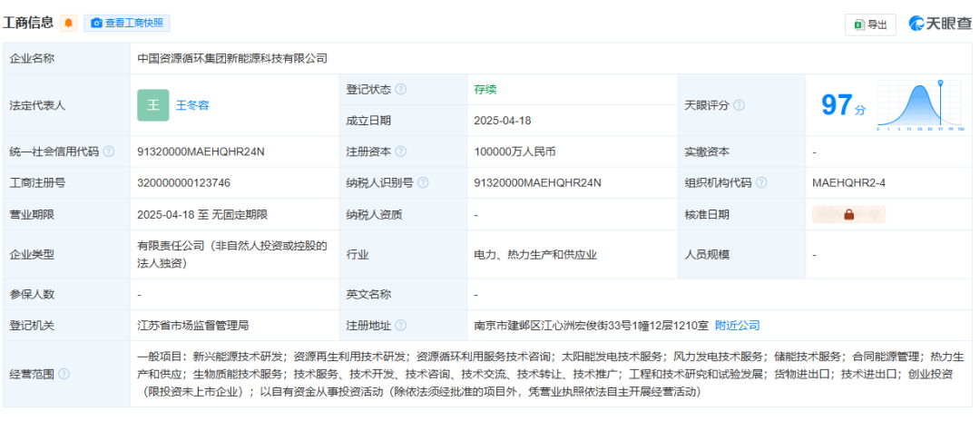Click help icon next to 注册地址

point(401,325)
